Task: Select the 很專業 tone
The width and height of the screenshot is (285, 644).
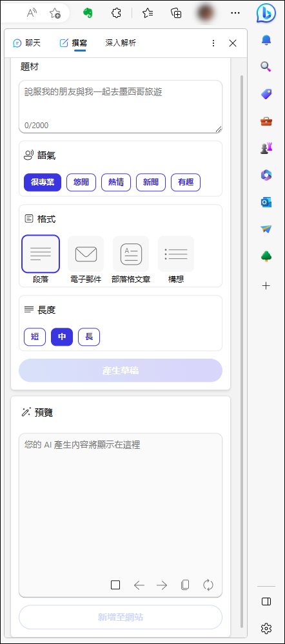Action: (43, 182)
